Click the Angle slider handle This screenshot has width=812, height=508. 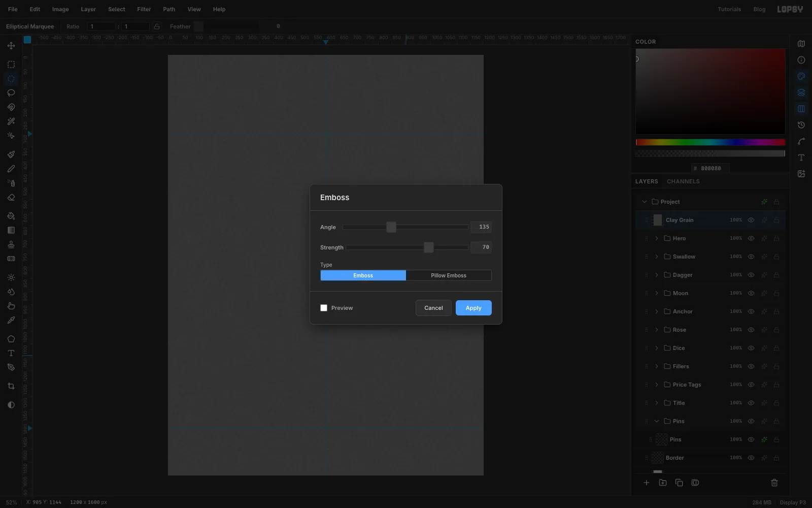[x=391, y=227]
